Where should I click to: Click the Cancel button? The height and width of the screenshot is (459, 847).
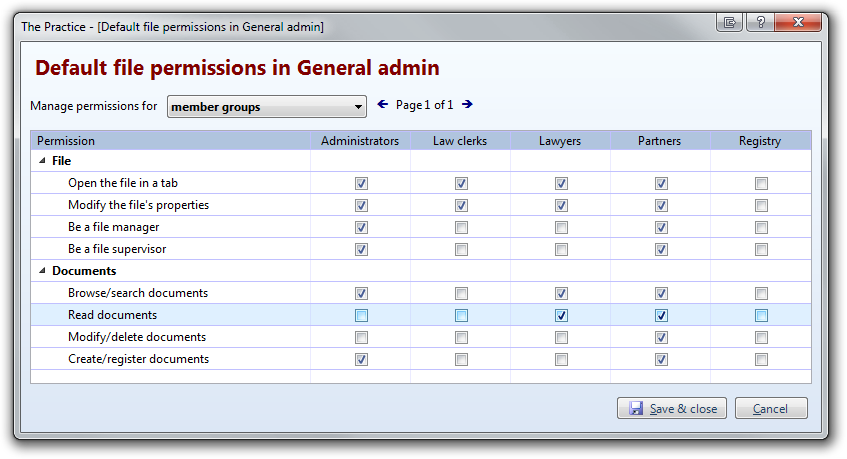click(771, 408)
